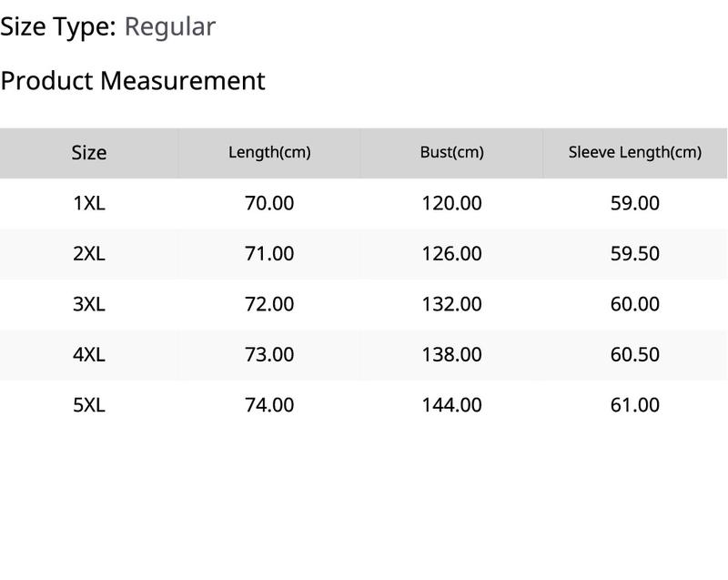Image resolution: width=728 pixels, height=580 pixels.
Task: Click the 59.50 sleeve length for 2XL
Action: click(635, 253)
